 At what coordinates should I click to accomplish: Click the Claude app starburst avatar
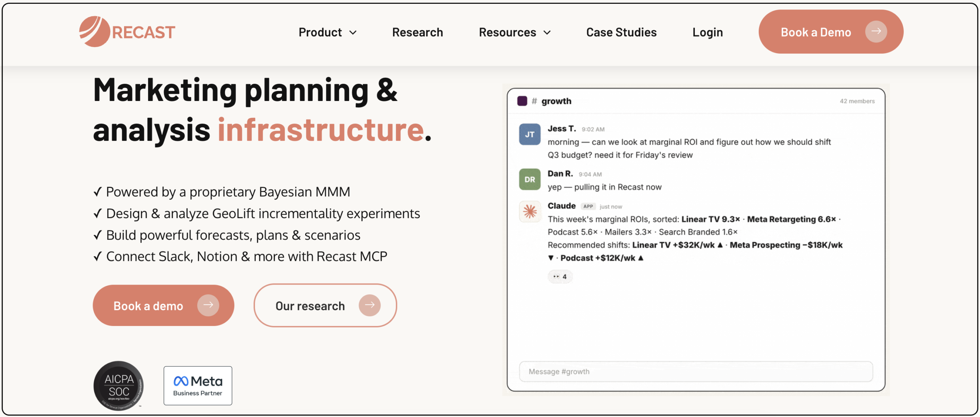[x=530, y=211]
